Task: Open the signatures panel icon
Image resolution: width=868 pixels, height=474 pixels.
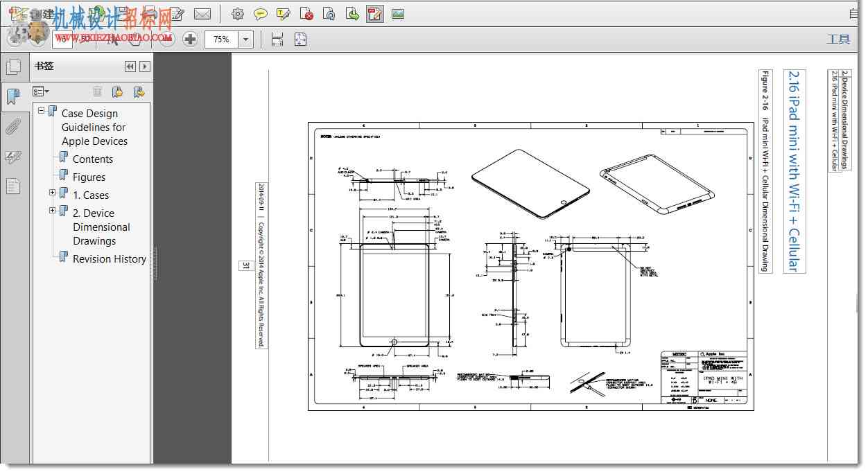Action: pos(13,157)
